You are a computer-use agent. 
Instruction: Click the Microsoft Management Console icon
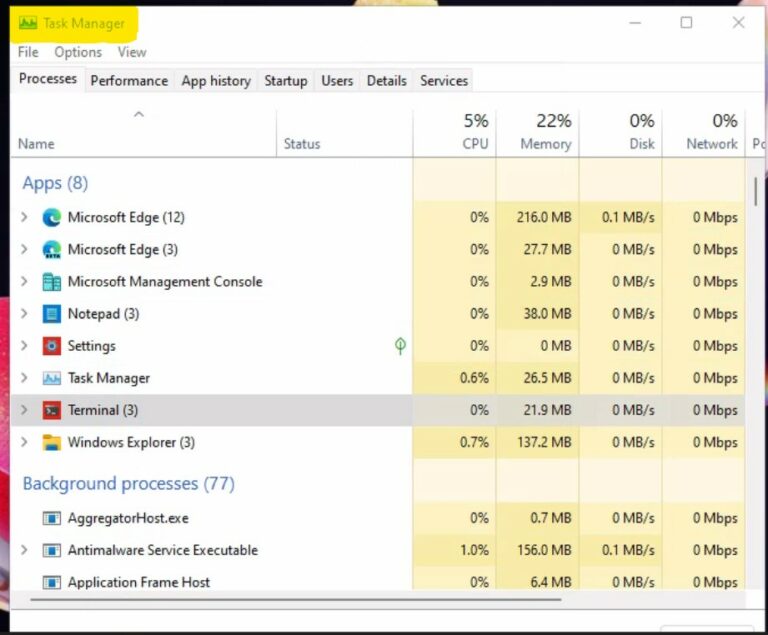(x=51, y=282)
